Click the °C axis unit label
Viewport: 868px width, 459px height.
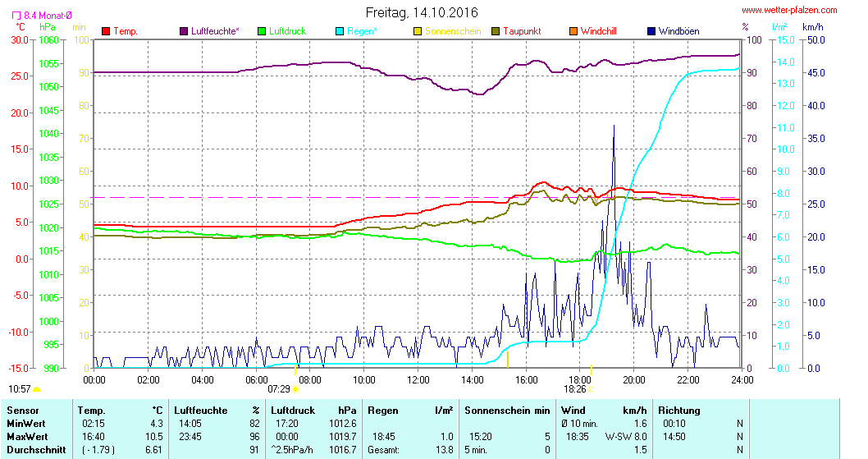[x=20, y=26]
